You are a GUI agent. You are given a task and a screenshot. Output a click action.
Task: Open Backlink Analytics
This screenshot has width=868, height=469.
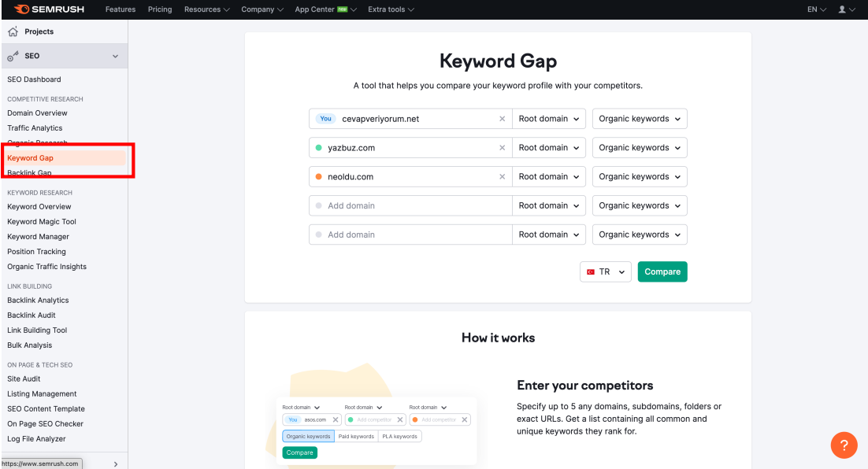[38, 301]
